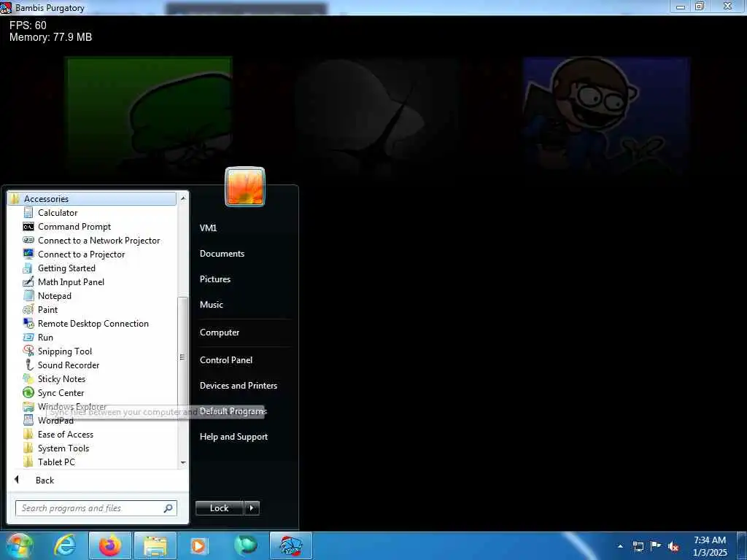
Task: Click the programs list scrollbar thumb
Action: pyautogui.click(x=182, y=357)
